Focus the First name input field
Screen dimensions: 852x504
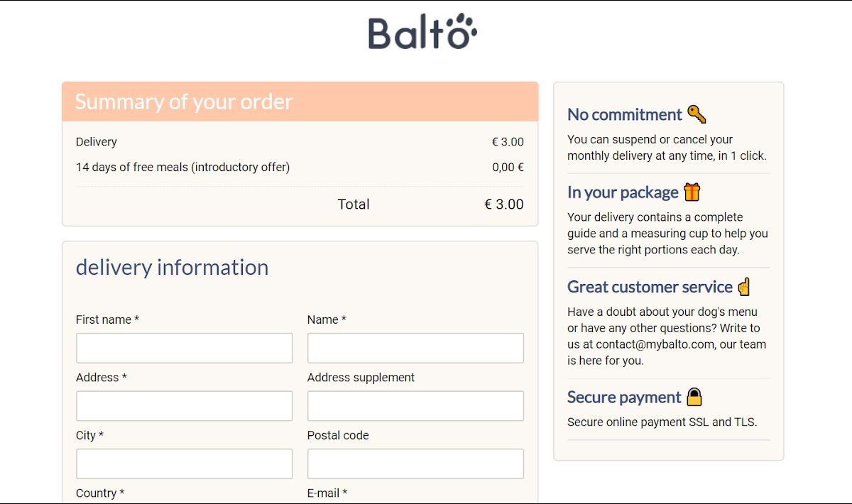tap(184, 348)
